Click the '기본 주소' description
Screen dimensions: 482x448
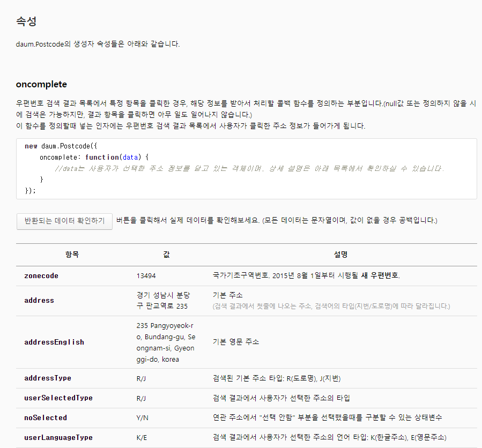point(228,295)
